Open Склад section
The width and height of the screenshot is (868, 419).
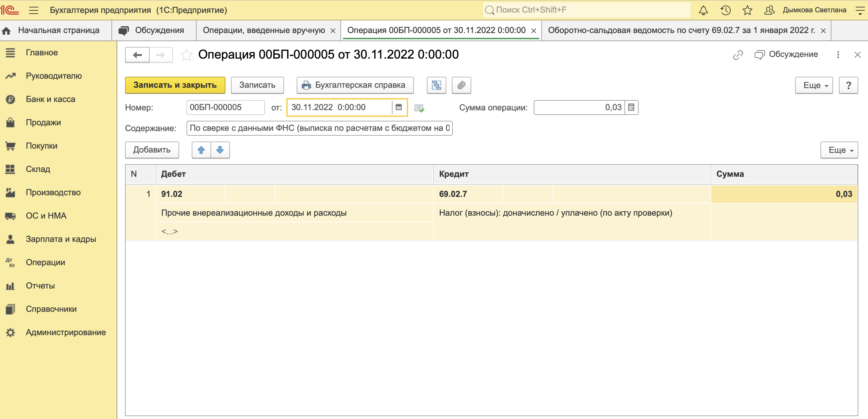(x=58, y=169)
